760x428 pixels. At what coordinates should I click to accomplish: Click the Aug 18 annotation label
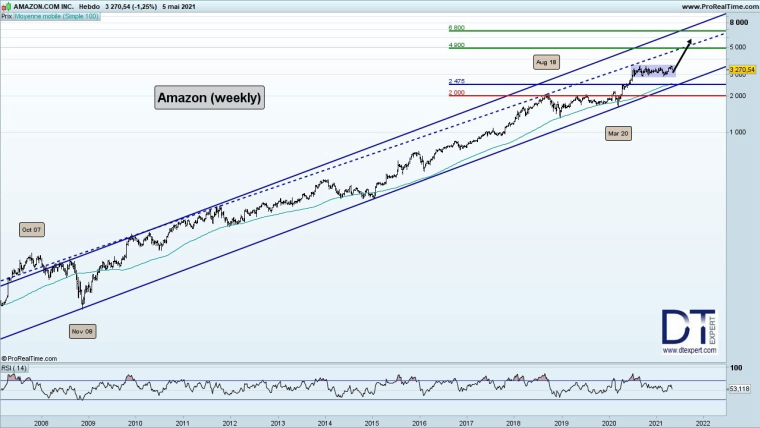[x=546, y=62]
